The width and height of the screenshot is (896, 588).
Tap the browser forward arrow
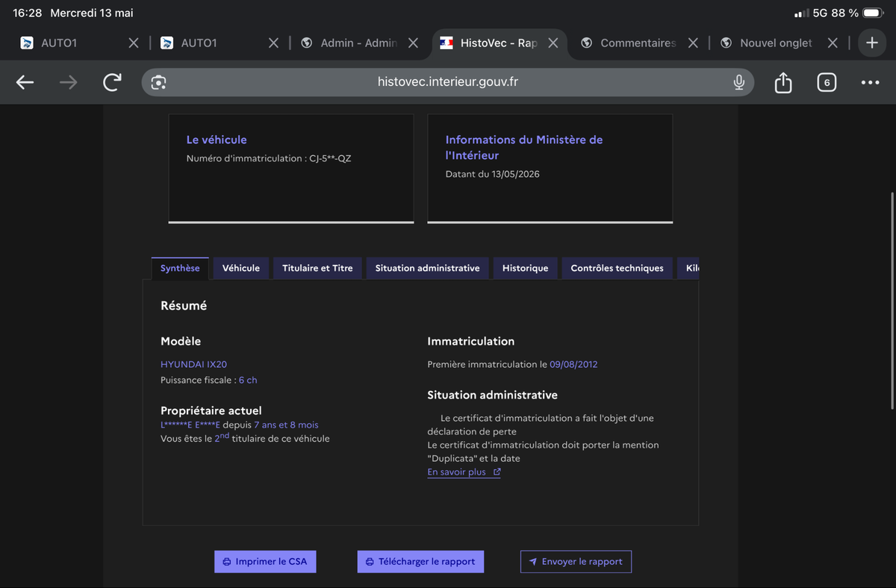[x=69, y=83]
